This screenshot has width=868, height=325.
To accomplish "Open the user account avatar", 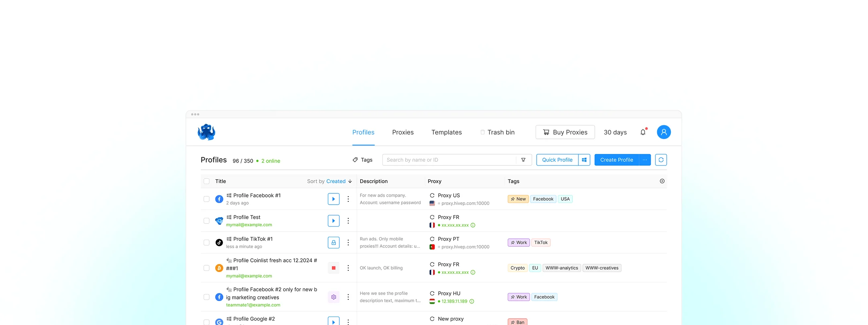I will [664, 132].
